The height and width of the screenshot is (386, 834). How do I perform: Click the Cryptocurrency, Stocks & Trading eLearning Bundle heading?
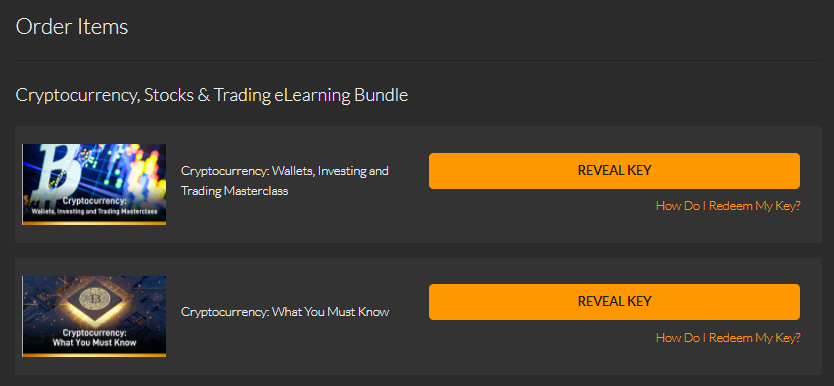[212, 95]
